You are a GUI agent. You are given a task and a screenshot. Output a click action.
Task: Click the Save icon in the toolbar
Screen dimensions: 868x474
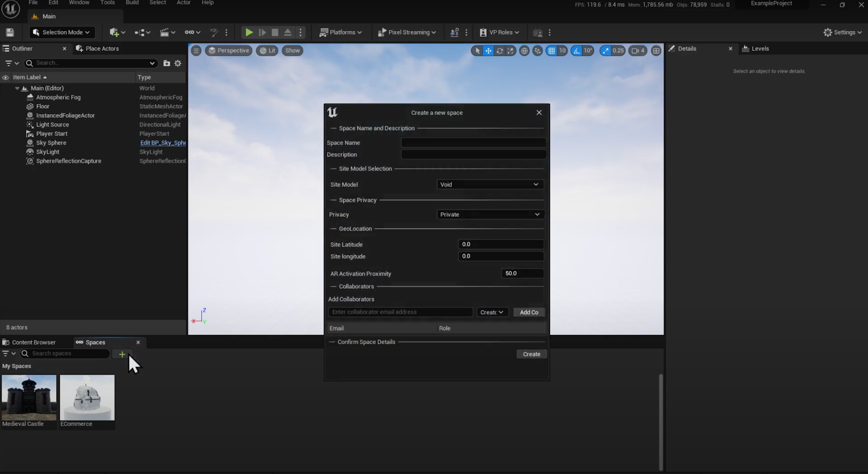pos(10,33)
